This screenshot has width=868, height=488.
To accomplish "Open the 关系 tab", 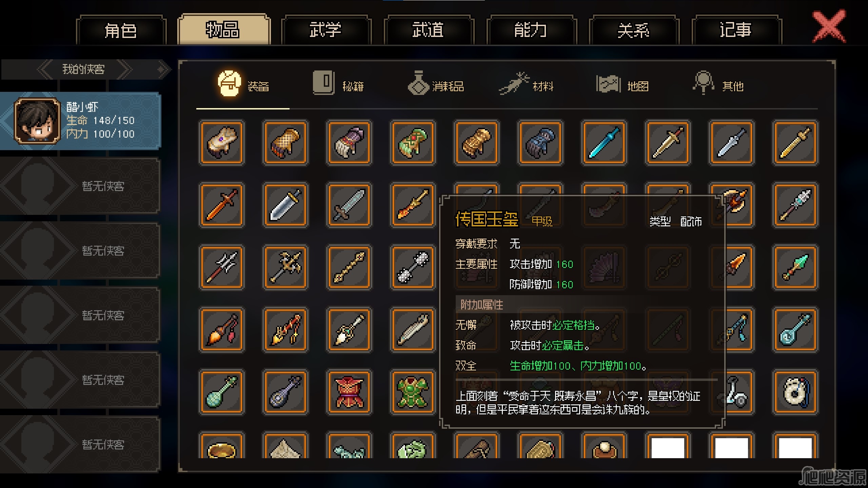I will coord(633,30).
